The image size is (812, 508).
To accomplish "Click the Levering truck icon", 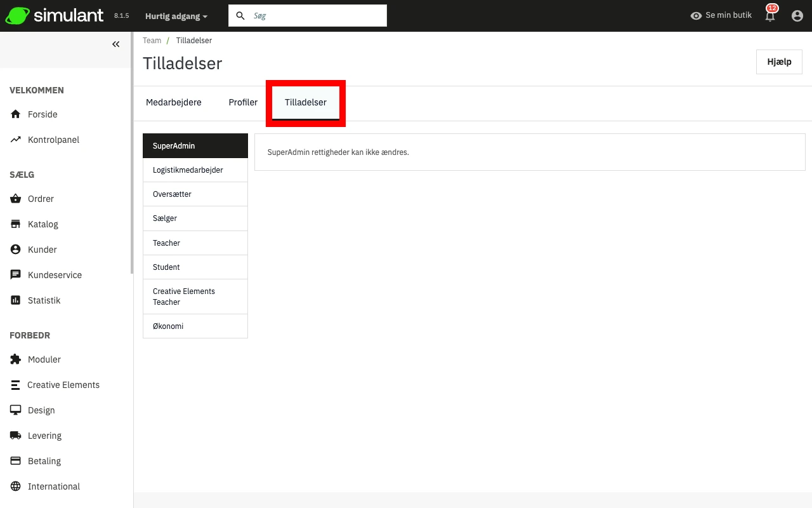I will (x=16, y=436).
